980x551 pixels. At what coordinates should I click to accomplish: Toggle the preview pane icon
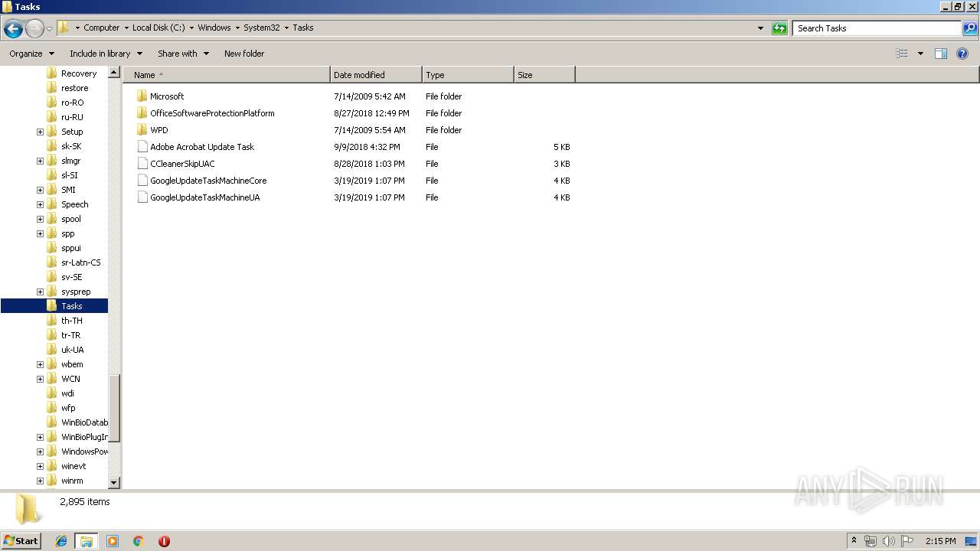pos(941,54)
